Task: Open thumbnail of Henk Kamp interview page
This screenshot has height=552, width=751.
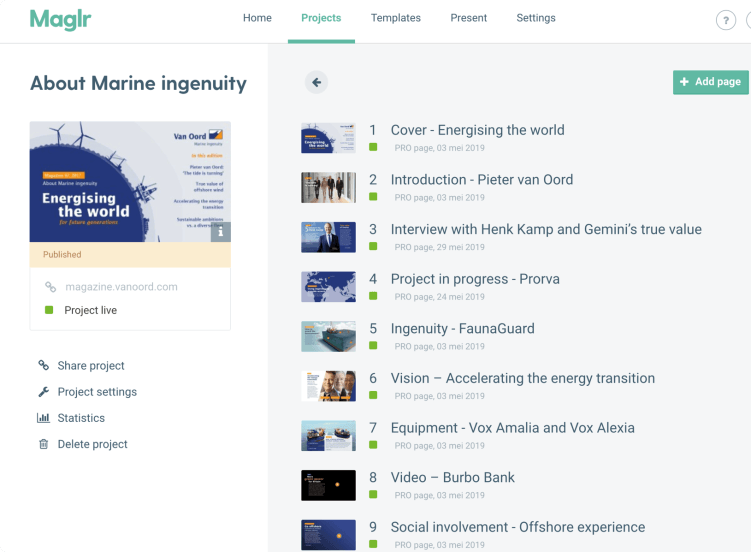Action: pyautogui.click(x=329, y=237)
